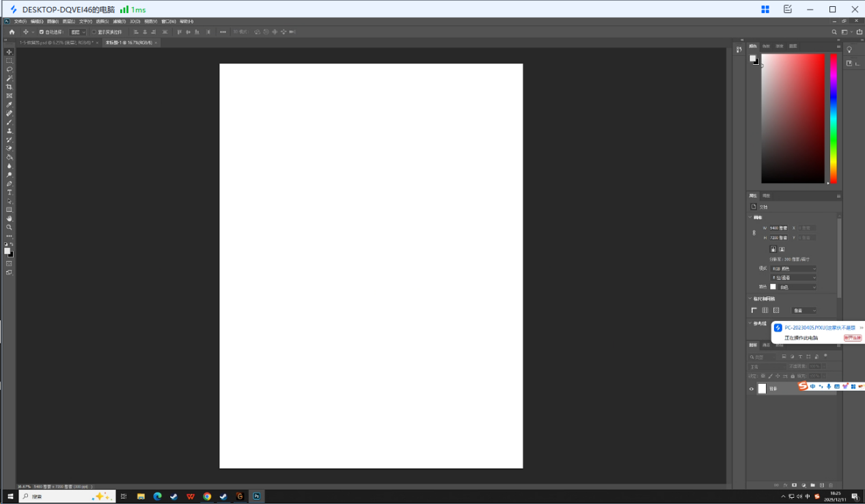865x504 pixels.
Task: Uncheck the 自动选择 checkbox
Action: (x=41, y=32)
